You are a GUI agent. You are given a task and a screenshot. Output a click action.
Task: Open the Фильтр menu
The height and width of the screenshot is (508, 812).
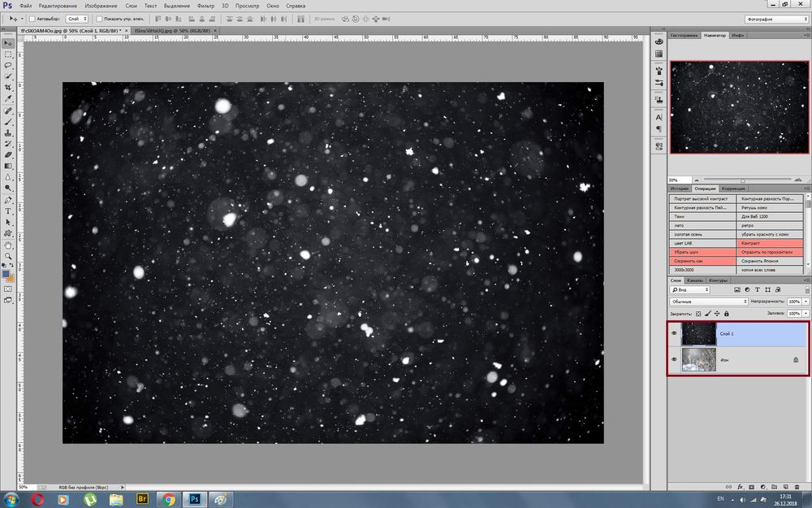205,6
